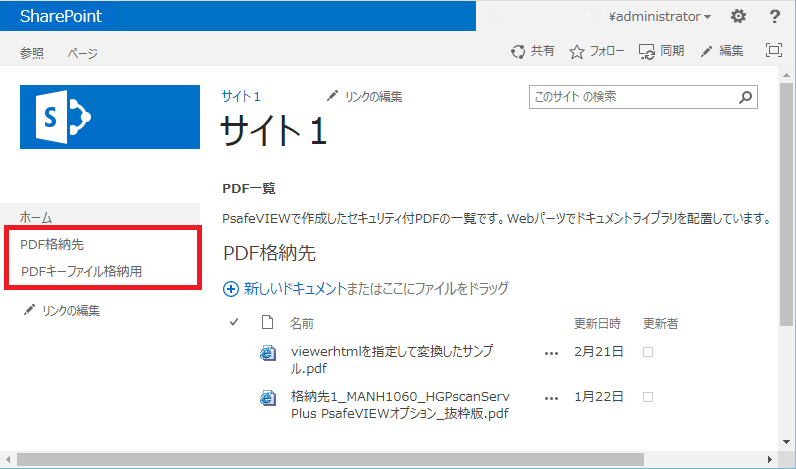This screenshot has height=469, width=796.
Task: Open the PDF格納先 web part title
Action: pyautogui.click(x=270, y=253)
